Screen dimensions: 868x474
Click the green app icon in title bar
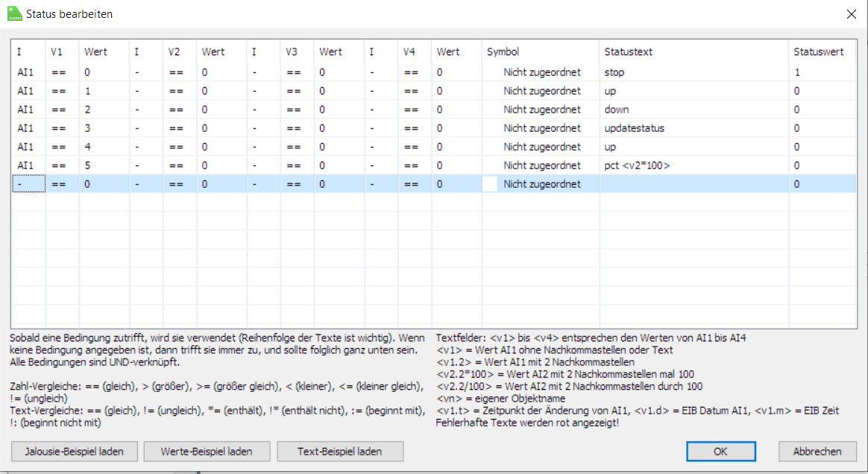point(14,14)
